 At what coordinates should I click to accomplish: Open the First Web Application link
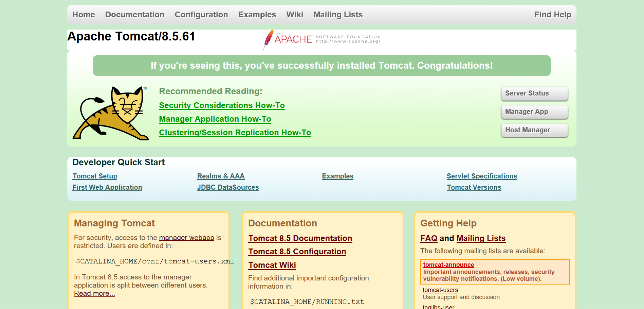click(x=107, y=187)
